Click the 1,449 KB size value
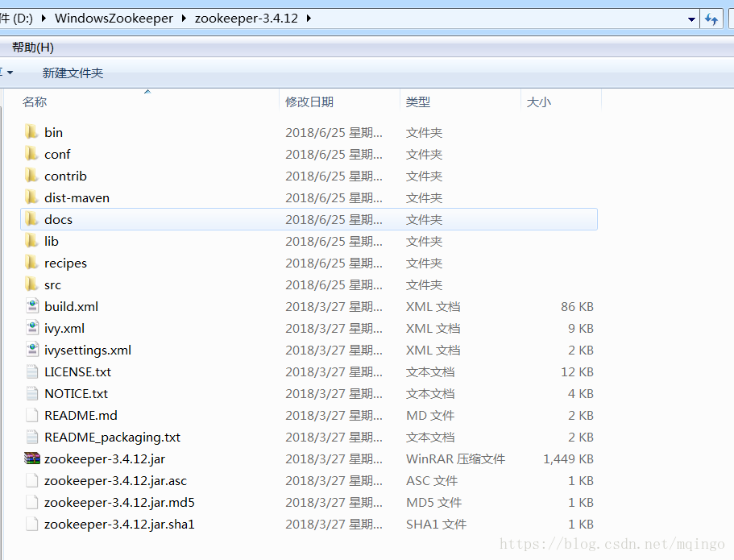Screen dimensions: 734x560 568,458
